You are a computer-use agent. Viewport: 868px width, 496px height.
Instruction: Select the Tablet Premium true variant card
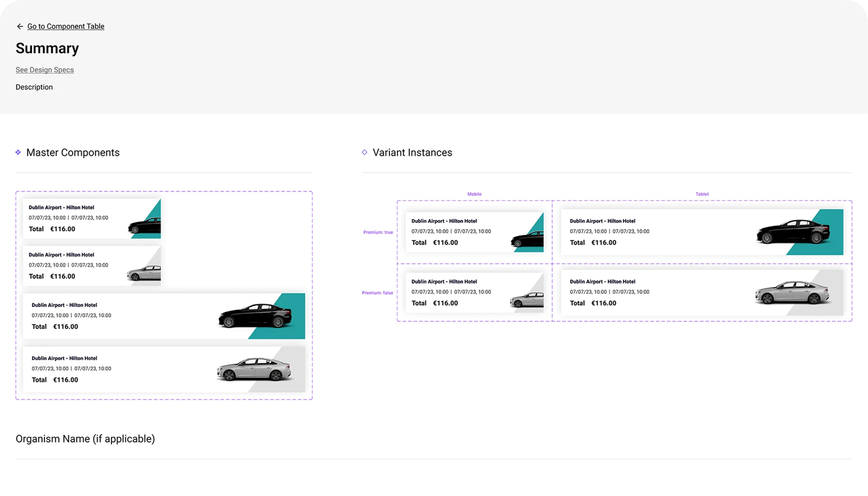[x=702, y=232]
